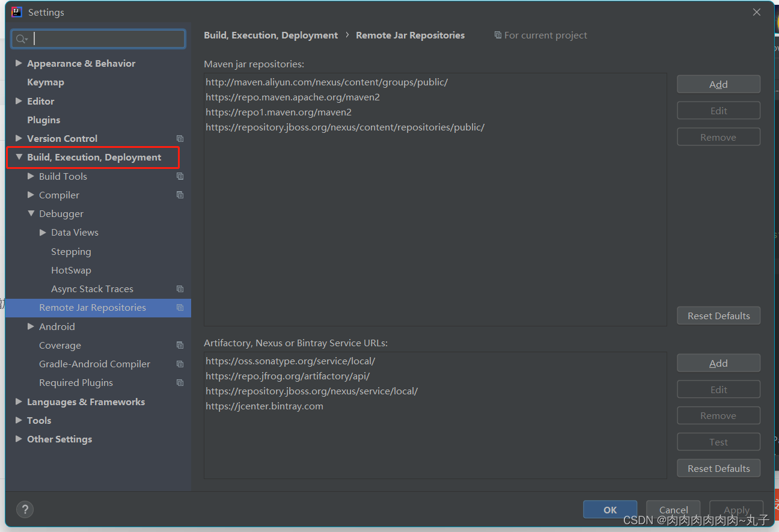This screenshot has height=532, width=779.
Task: Select the repo1.maven.org/maven2 entry
Action: pos(278,112)
